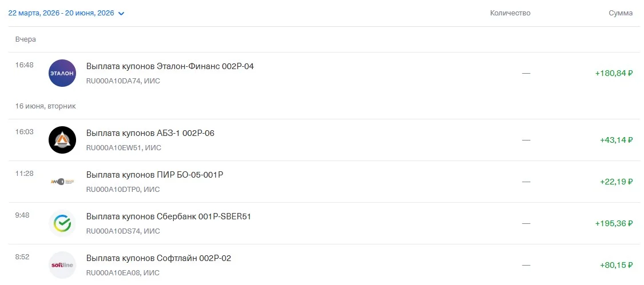Click the АБЗ-1 black triangle logo
Image resolution: width=644 pixels, height=285 pixels.
click(62, 140)
